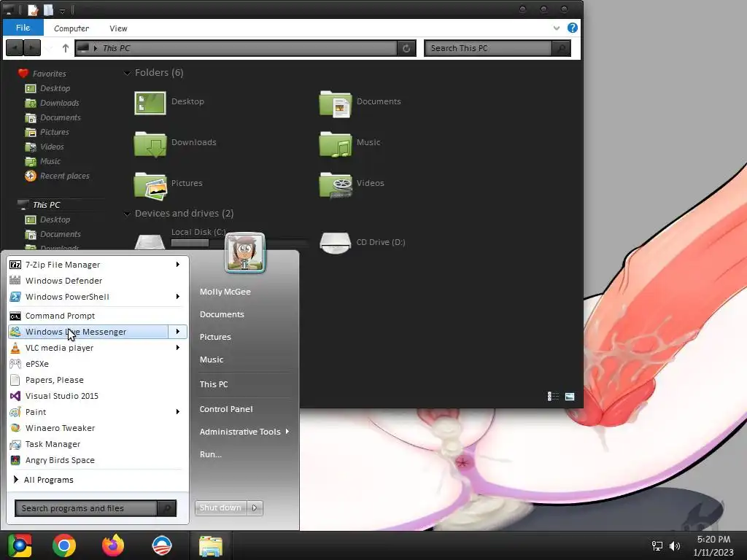This screenshot has width=747, height=560.
Task: Open shut down options arrow
Action: pos(255,508)
